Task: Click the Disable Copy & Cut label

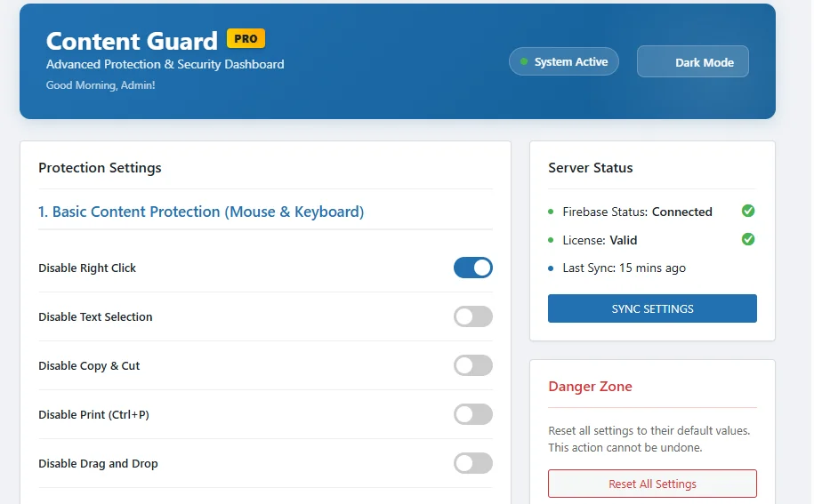Action: (x=89, y=365)
